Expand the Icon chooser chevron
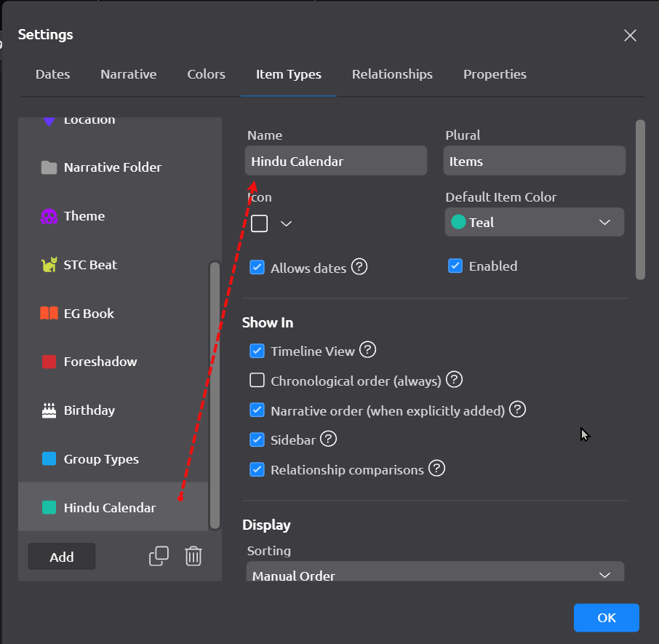This screenshot has height=644, width=659. click(286, 224)
